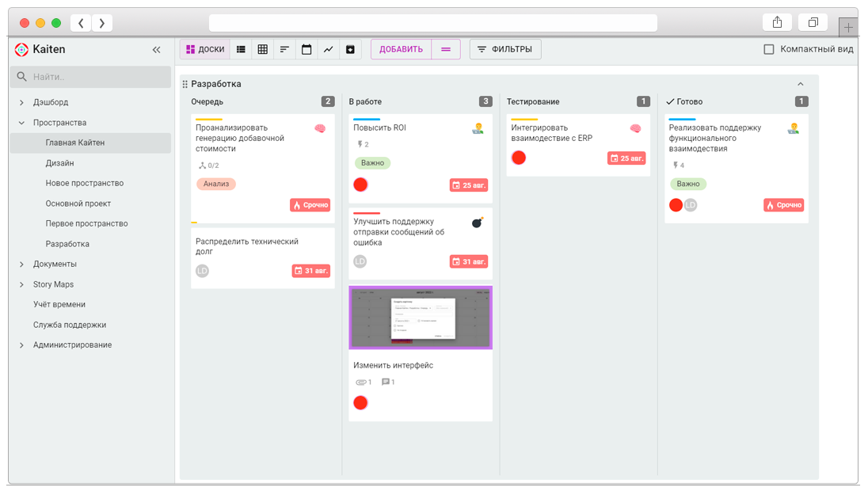
Task: Click the attachment count on Изменить интерфейс
Action: [x=364, y=382]
